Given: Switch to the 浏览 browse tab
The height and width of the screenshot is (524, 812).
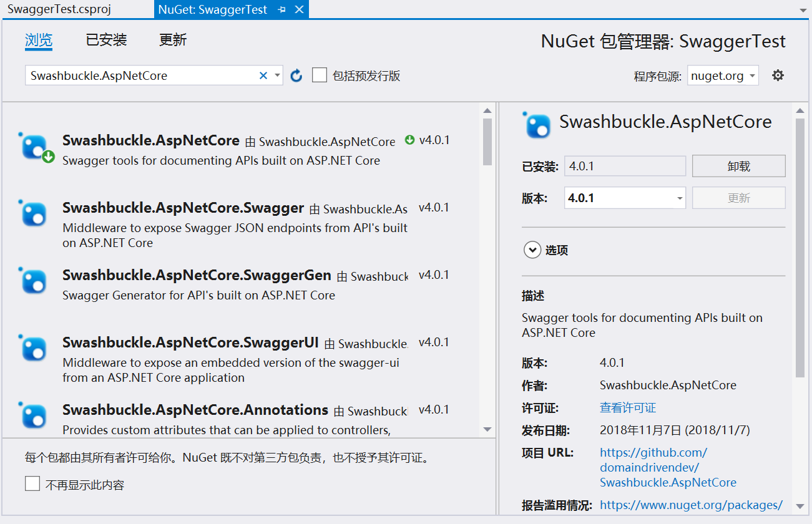Looking at the screenshot, I should (39, 41).
